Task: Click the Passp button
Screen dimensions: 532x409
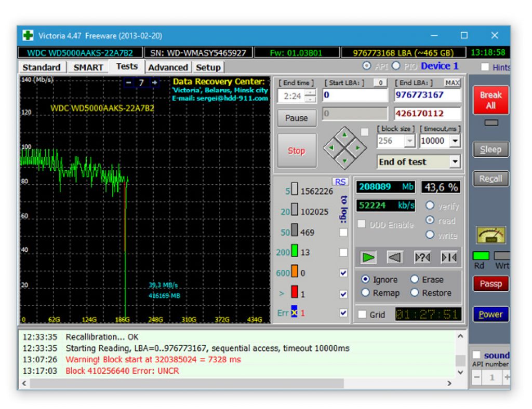Action: pyautogui.click(x=490, y=283)
